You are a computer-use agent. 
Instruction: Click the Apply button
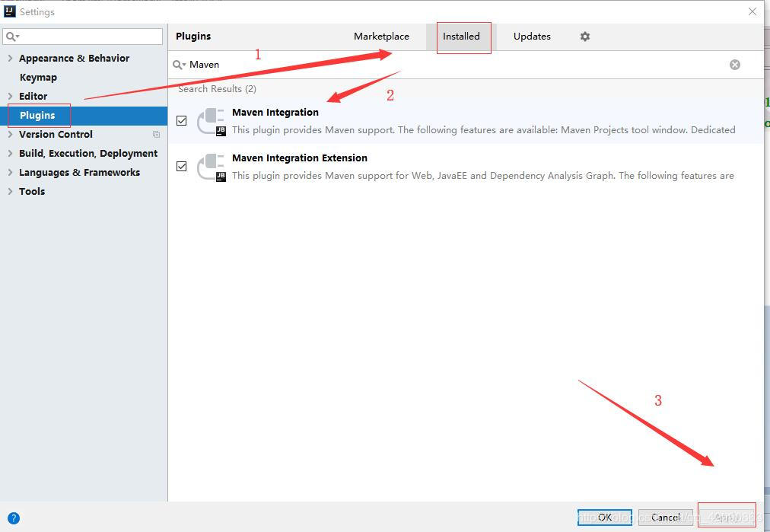(x=727, y=518)
